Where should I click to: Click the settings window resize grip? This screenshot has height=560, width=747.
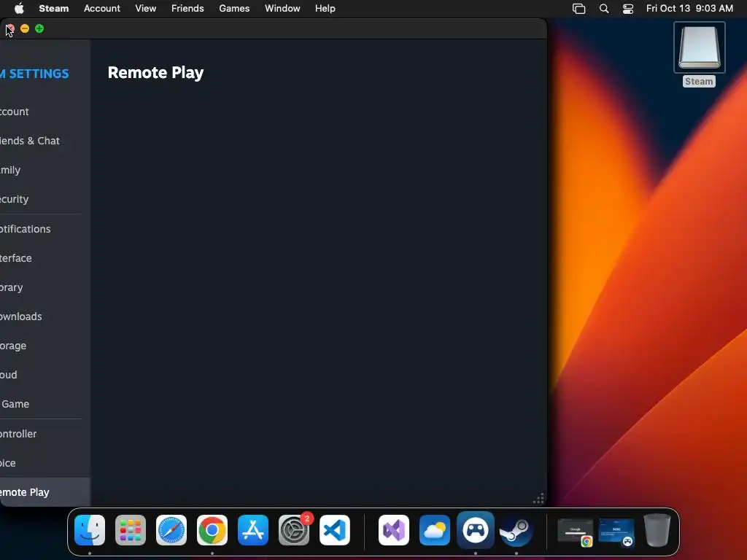538,499
